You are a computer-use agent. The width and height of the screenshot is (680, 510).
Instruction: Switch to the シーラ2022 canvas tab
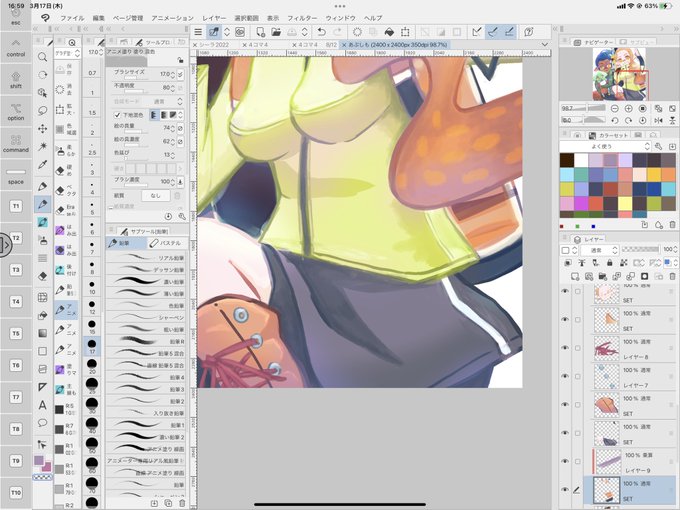point(214,45)
